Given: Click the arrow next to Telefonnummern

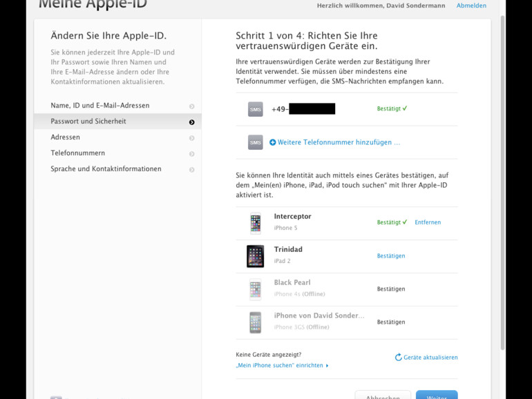Looking at the screenshot, I should [x=191, y=154].
